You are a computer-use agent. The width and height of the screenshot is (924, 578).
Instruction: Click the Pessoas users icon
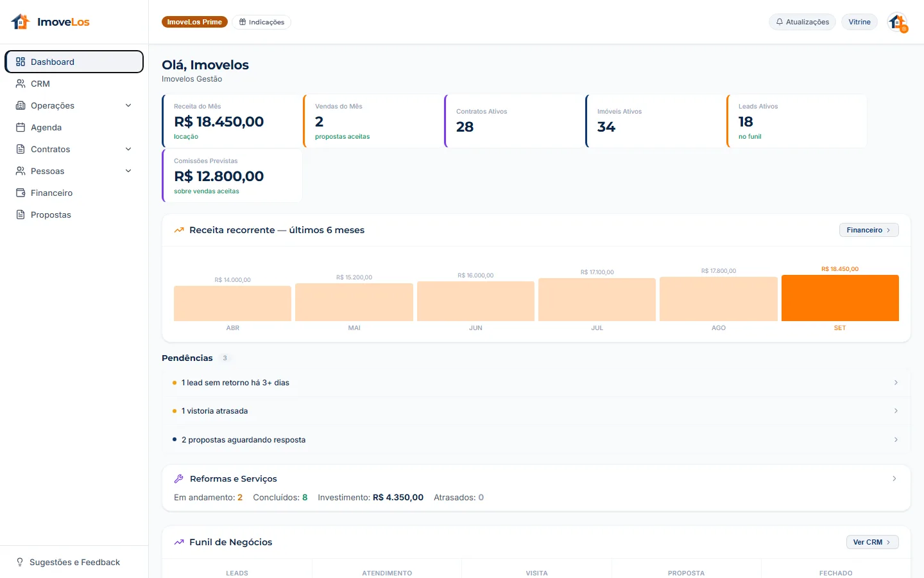click(x=21, y=171)
